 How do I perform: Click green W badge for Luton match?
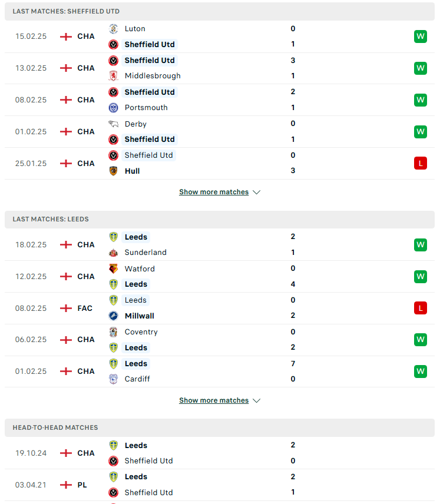coord(421,37)
